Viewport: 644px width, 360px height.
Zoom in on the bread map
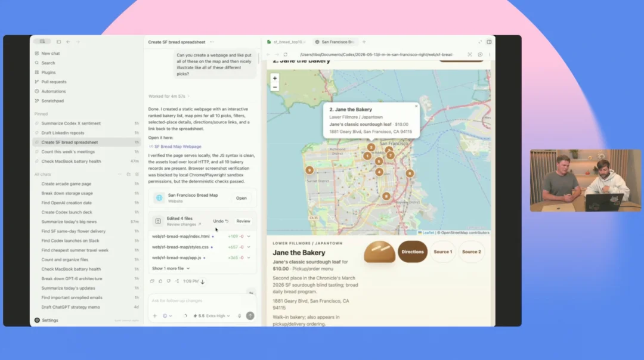point(275,78)
